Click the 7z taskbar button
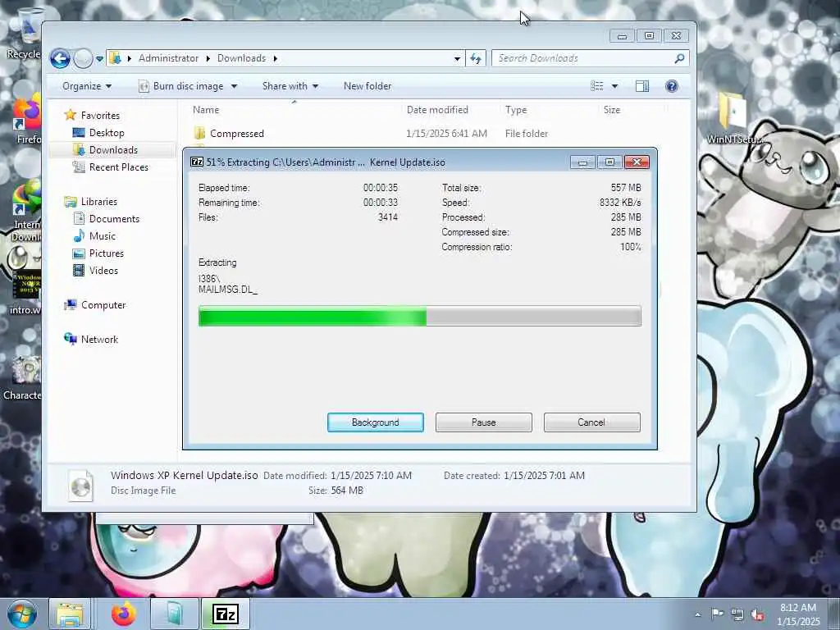This screenshot has height=630, width=840. tap(225, 614)
